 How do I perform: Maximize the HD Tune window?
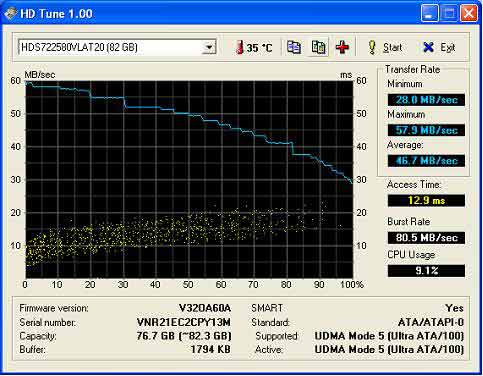point(449,14)
